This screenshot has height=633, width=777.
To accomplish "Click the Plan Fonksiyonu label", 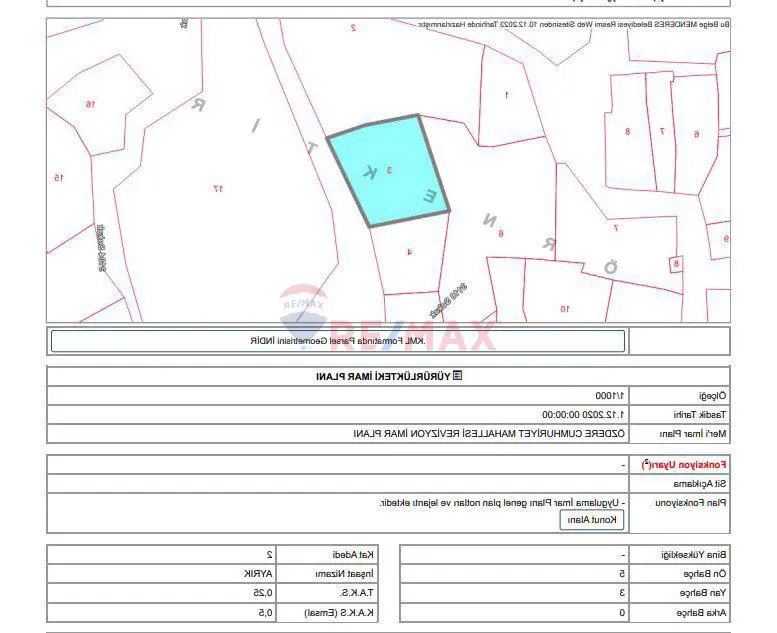I will (x=691, y=503).
